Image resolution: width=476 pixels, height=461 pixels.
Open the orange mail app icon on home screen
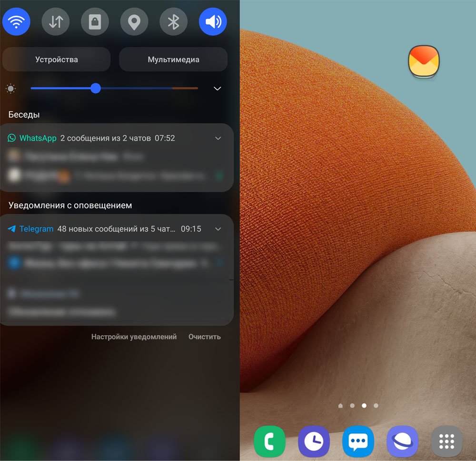(424, 61)
